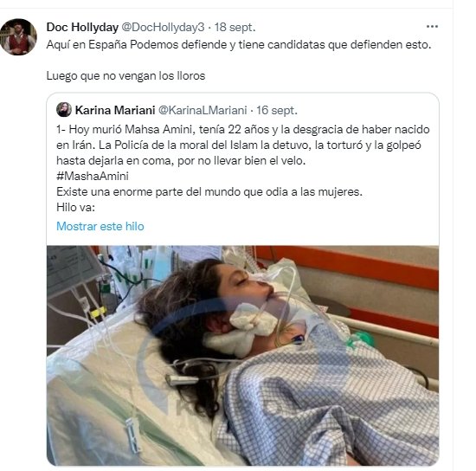This screenshot has height=471, width=476.
Task: Click the blank area right of Mostrar este hilo
Action: click(x=292, y=226)
